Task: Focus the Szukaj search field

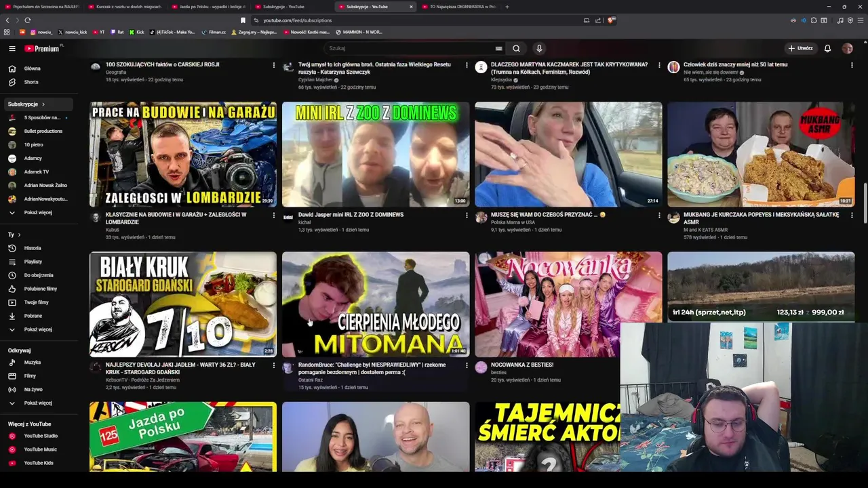Action: point(410,48)
